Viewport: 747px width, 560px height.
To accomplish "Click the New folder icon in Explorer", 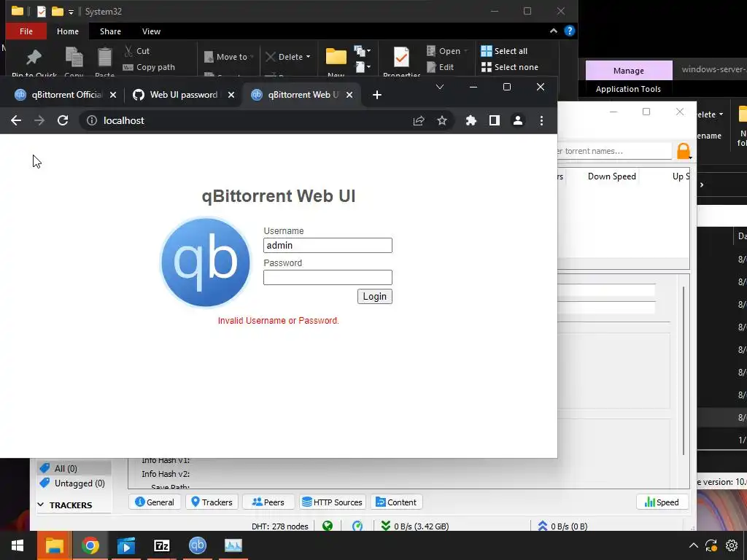I will click(336, 57).
